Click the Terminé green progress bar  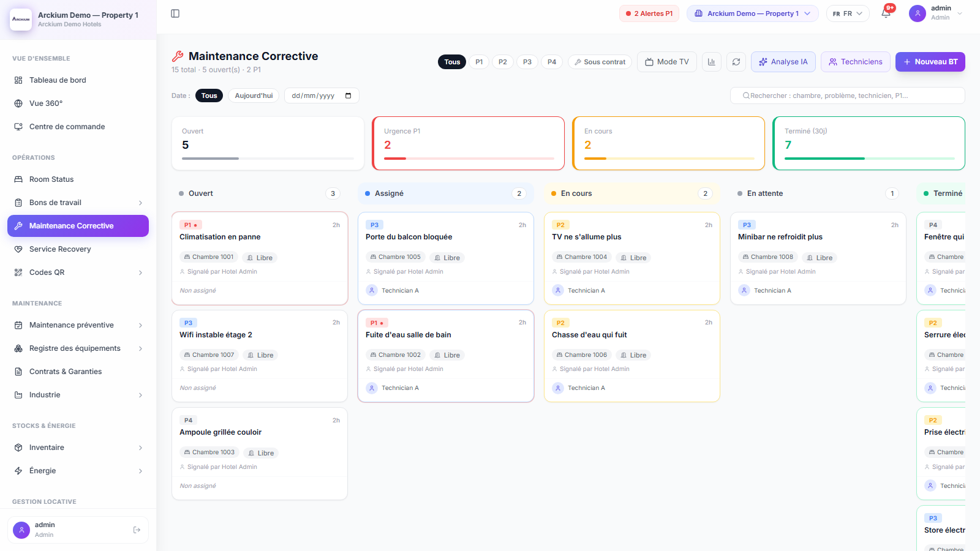(x=869, y=159)
